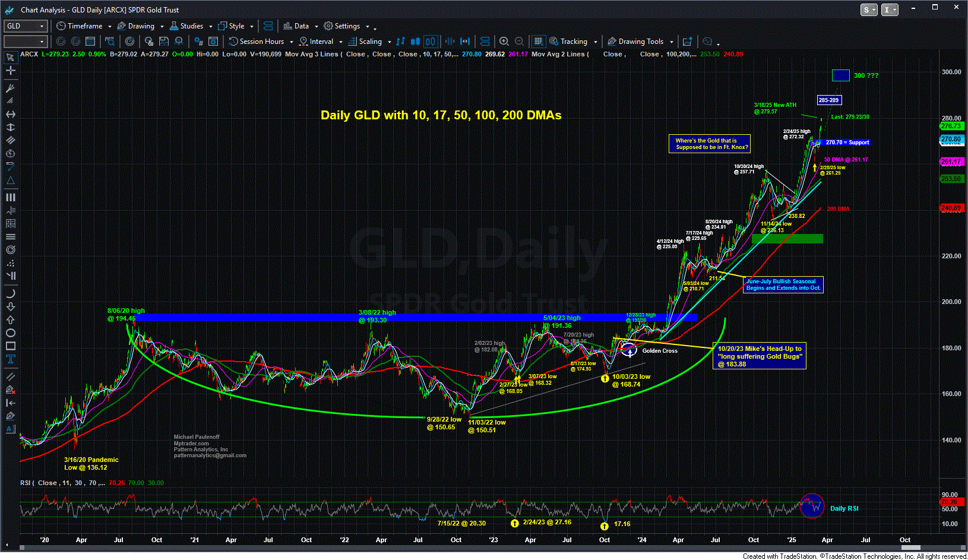Toggle the compress bar spacing button
Image resolution: width=968 pixels, height=560 pixels.
pyautogui.click(x=450, y=42)
